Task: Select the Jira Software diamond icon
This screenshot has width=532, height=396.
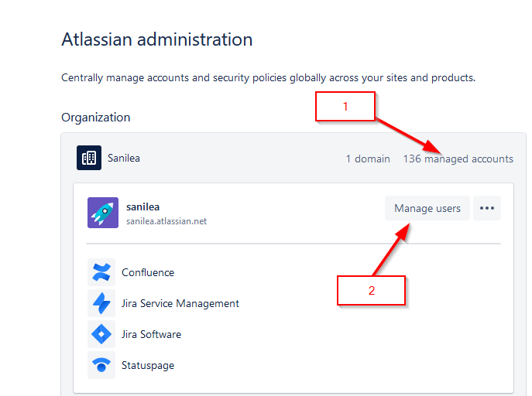Action: (x=101, y=334)
